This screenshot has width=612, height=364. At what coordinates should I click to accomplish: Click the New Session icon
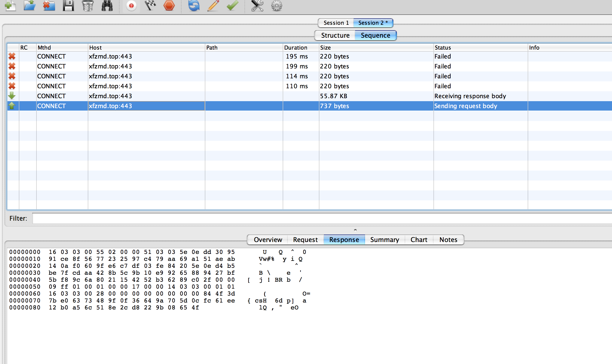(x=10, y=5)
